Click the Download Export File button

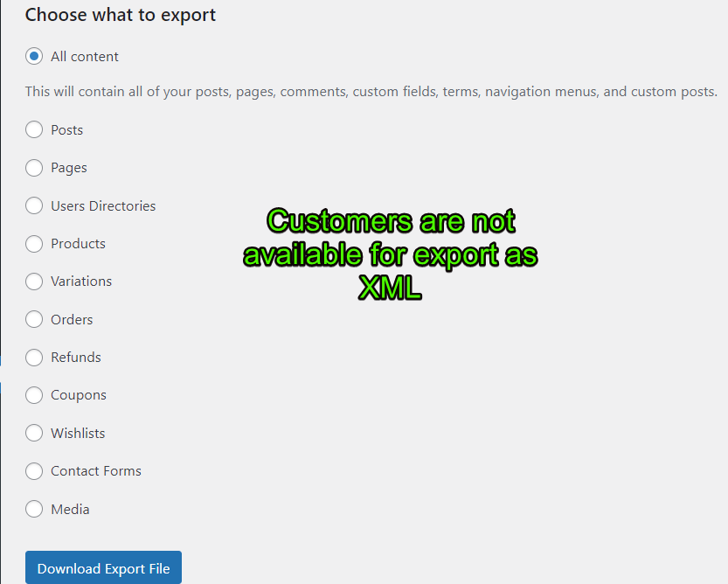click(103, 567)
